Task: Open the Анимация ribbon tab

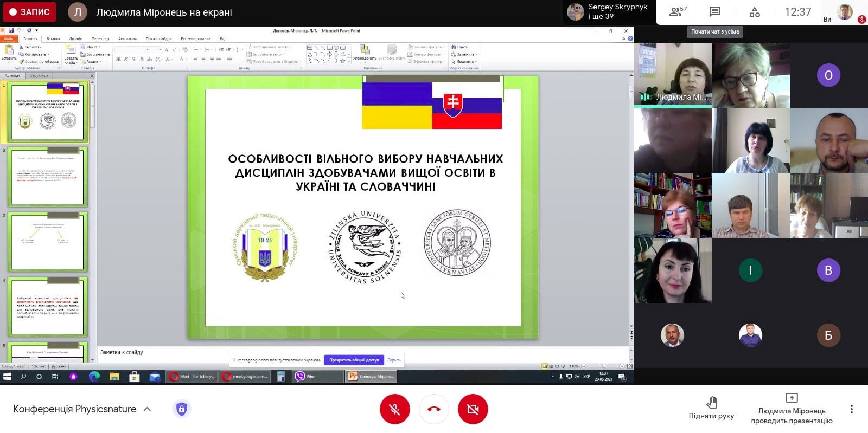Action: pyautogui.click(x=127, y=38)
